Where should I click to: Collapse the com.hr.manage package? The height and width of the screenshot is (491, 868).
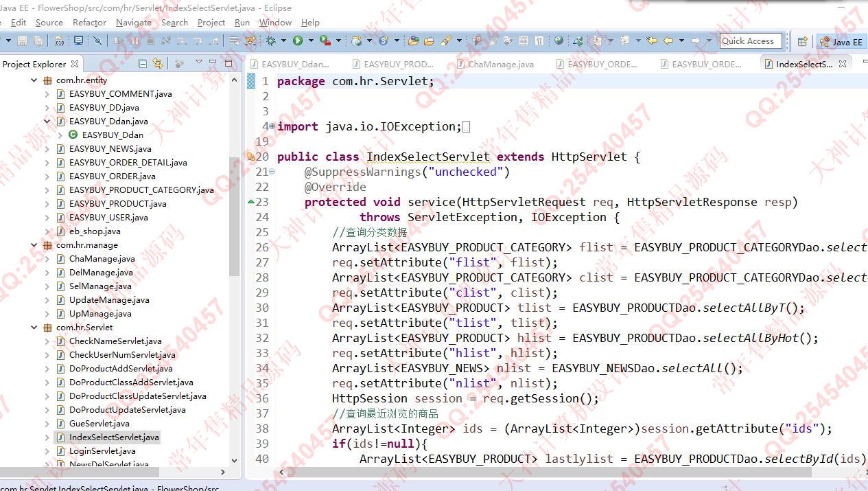pyautogui.click(x=34, y=245)
